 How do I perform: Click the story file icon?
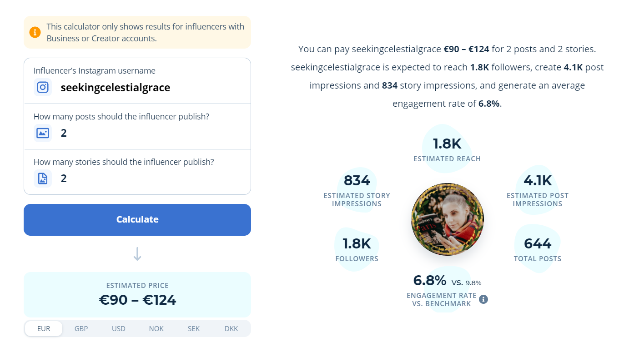coord(43,178)
